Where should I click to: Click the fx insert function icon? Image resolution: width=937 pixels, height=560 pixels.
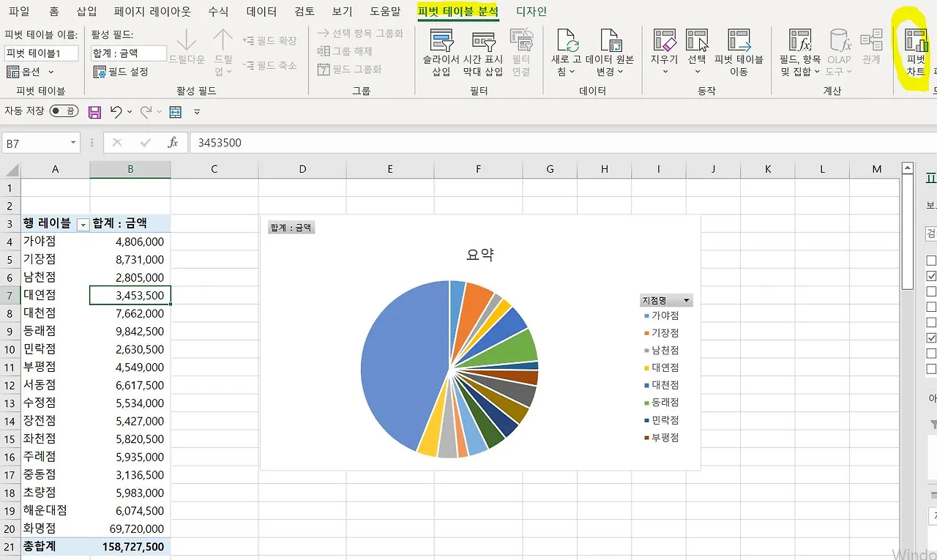[x=173, y=143]
